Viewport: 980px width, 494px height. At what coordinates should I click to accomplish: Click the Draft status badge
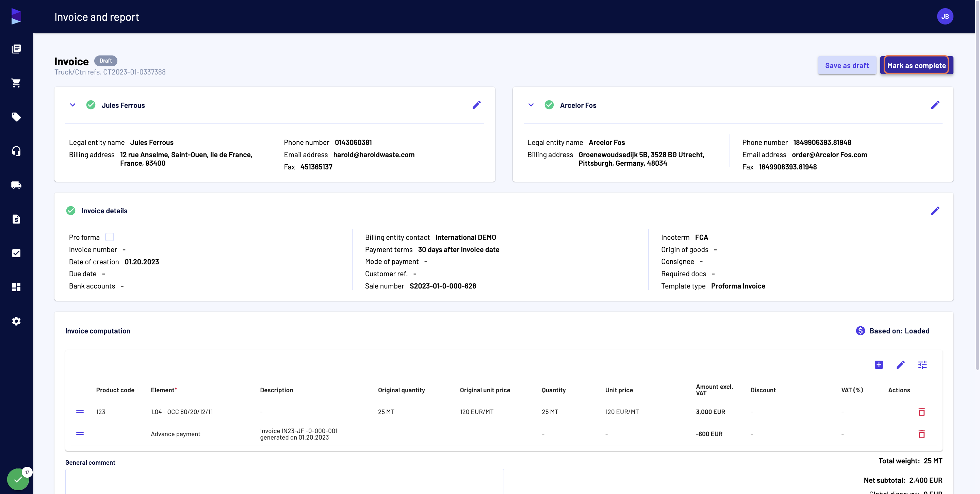[x=106, y=61]
